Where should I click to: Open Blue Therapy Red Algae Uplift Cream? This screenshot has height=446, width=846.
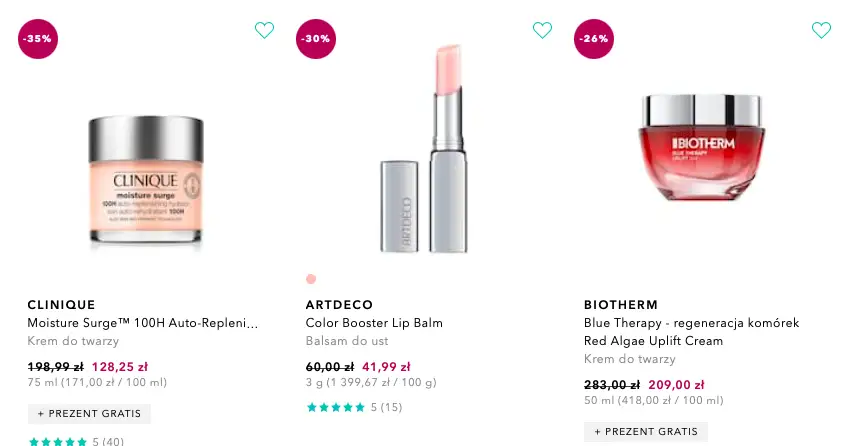pos(691,332)
